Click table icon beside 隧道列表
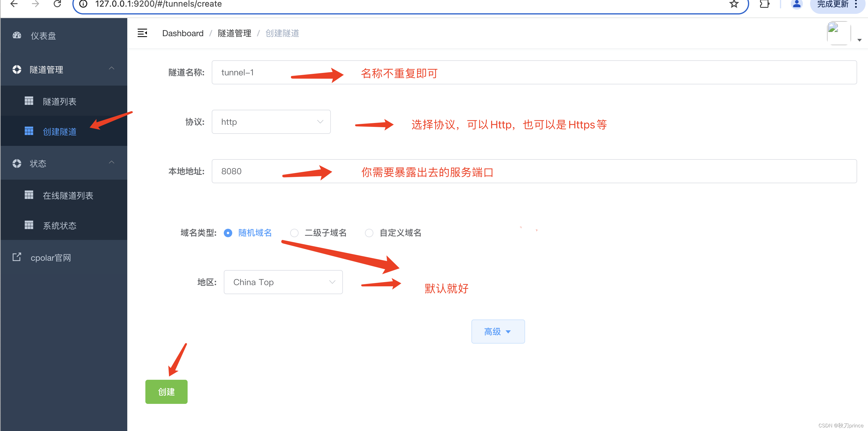 (29, 101)
